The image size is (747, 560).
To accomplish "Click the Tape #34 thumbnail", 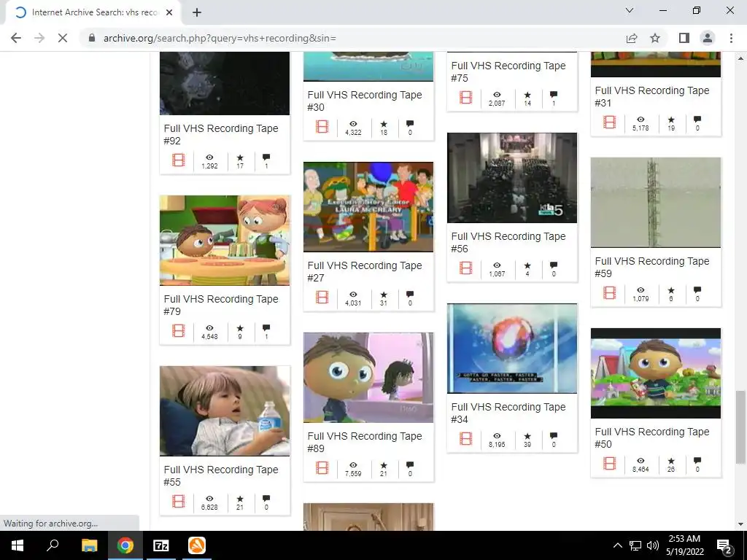I will (512, 348).
